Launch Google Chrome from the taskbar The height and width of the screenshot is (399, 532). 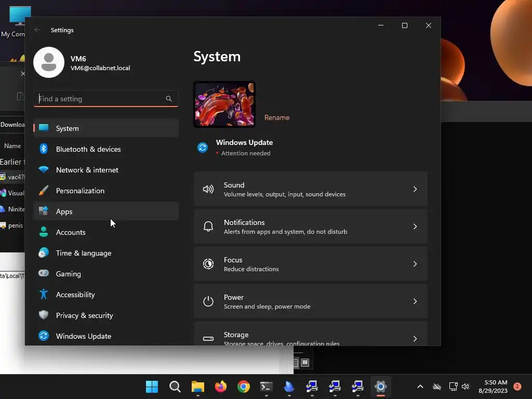(x=243, y=387)
